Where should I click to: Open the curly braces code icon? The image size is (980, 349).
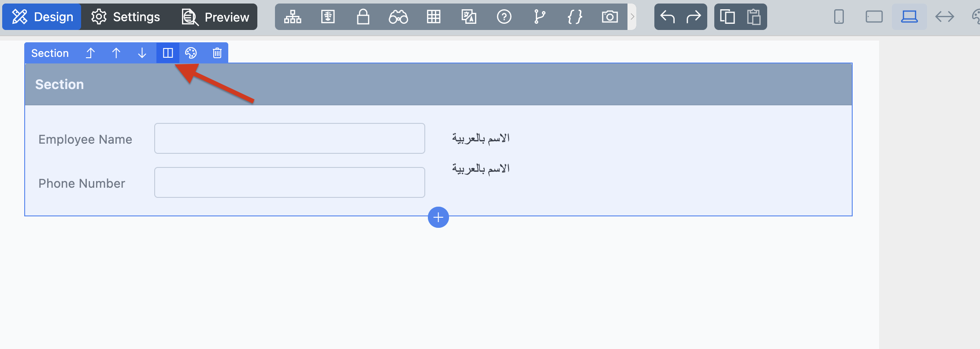(x=575, y=17)
